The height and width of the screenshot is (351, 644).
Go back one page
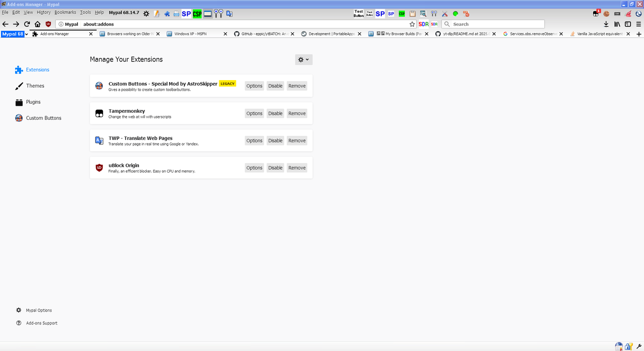click(6, 24)
